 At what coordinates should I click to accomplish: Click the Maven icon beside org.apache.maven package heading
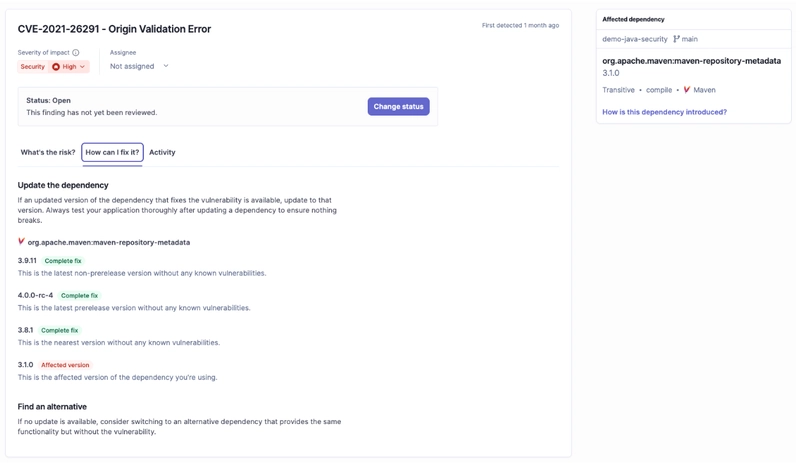(x=21, y=242)
